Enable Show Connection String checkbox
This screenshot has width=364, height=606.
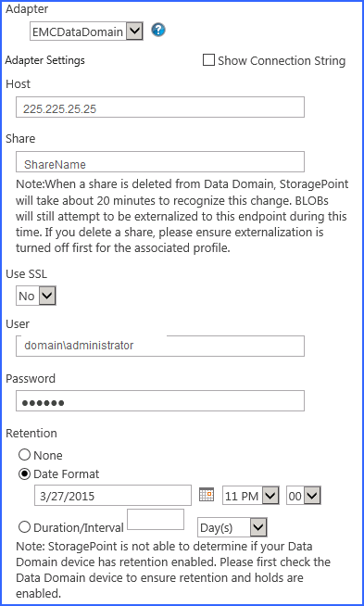[x=208, y=60]
